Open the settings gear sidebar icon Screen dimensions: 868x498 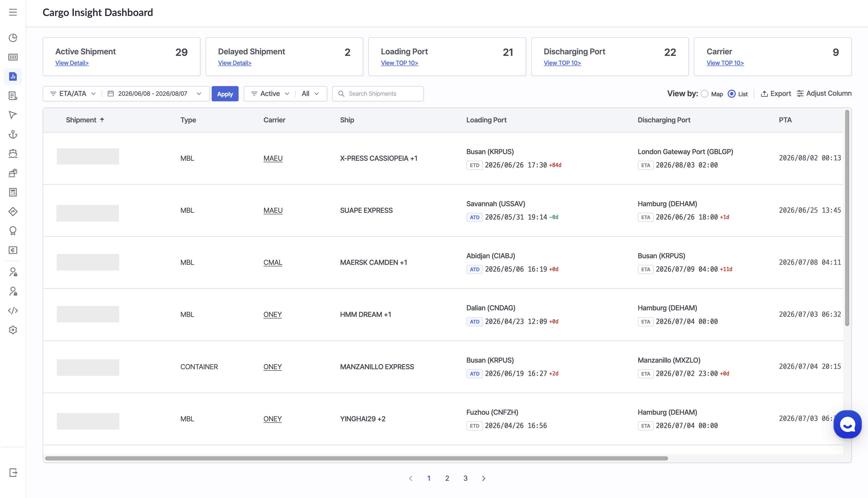click(x=13, y=330)
